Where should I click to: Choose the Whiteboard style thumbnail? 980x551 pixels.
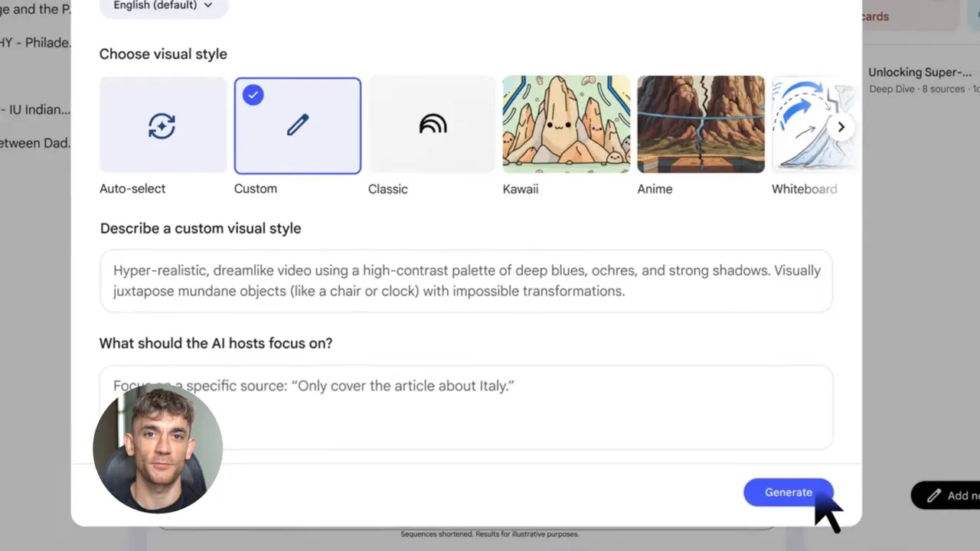[x=812, y=124]
